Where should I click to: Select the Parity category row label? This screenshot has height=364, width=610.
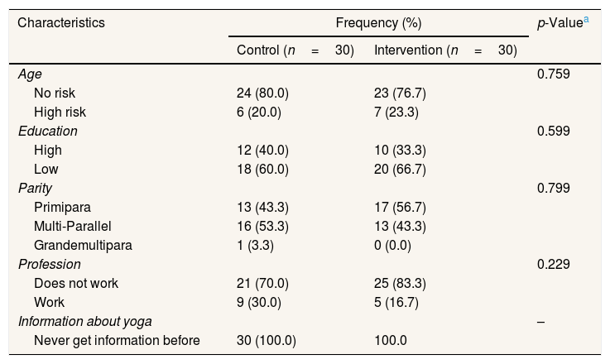[x=36, y=188]
